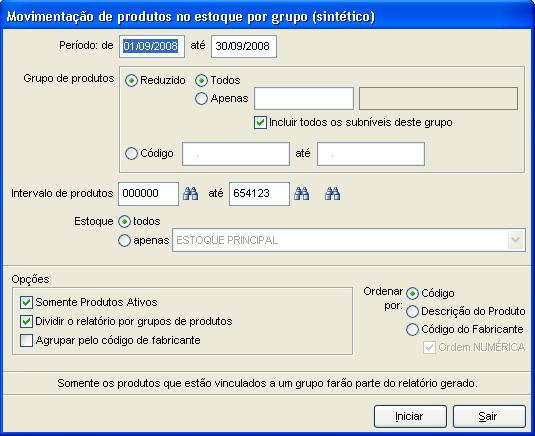
Task: Click the Opções section label
Action: tap(30, 279)
